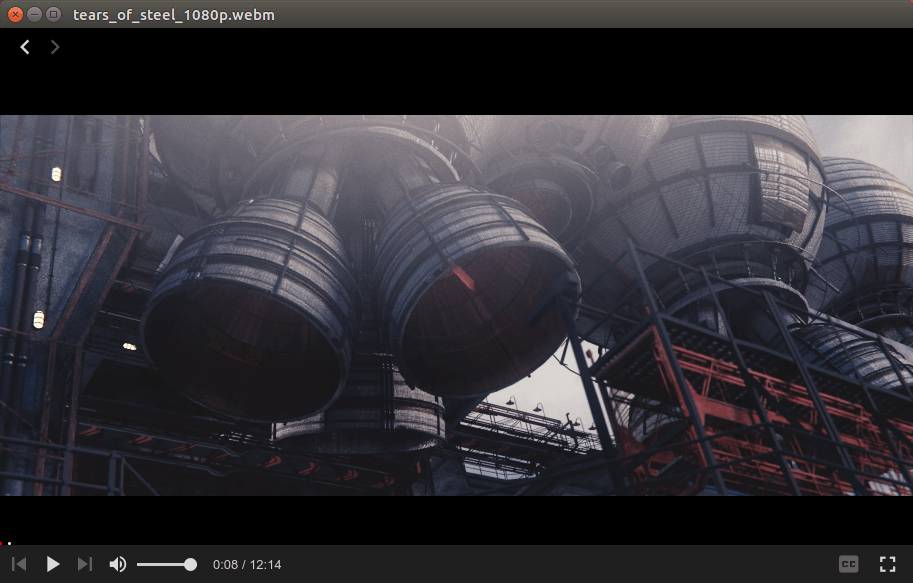Maximize the video player window

pos(53,14)
